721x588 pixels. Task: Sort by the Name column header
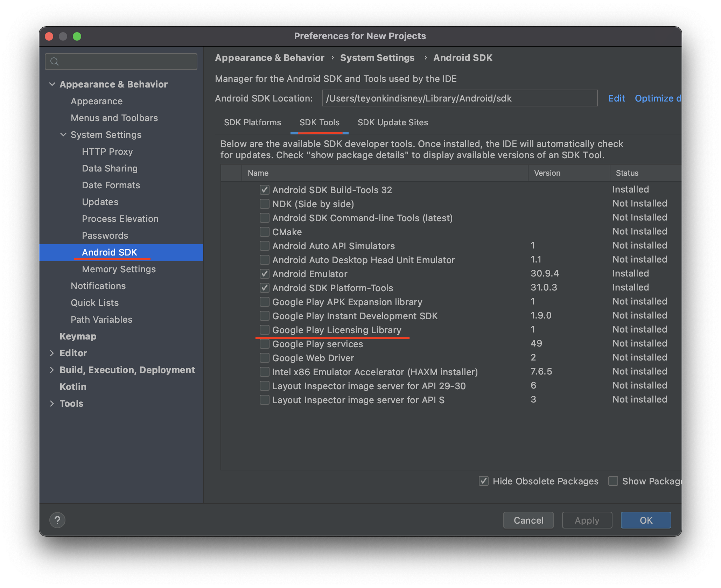tap(385, 173)
